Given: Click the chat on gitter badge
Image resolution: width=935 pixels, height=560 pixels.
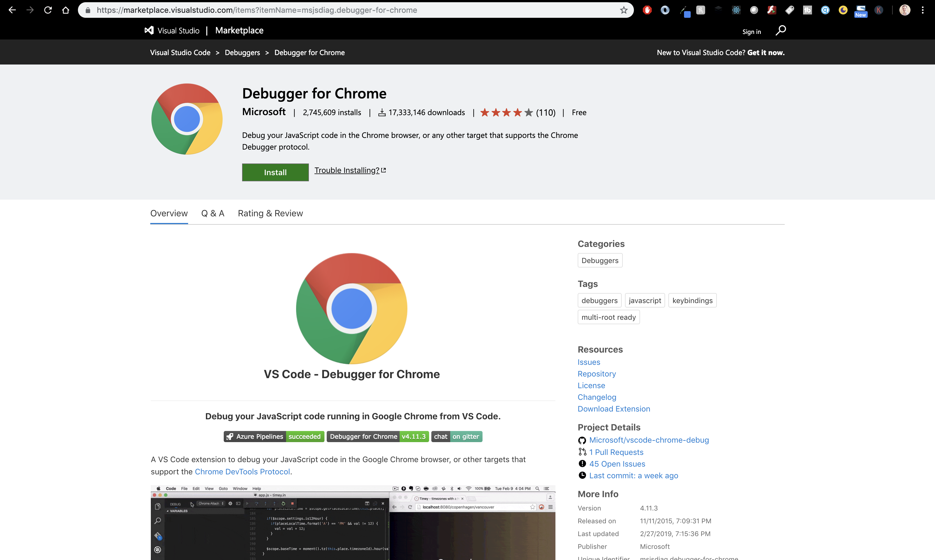Looking at the screenshot, I should coord(457,437).
